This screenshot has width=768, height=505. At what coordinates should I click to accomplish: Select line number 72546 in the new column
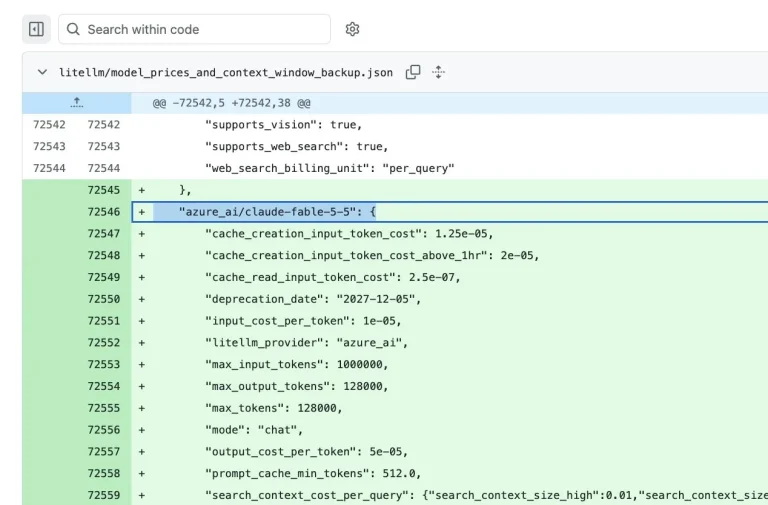click(x=104, y=212)
